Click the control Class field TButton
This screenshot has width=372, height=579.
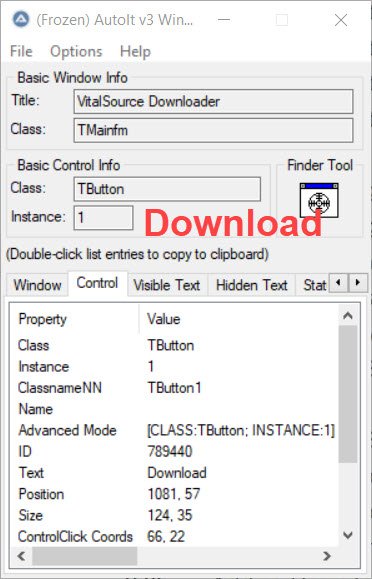coord(167,189)
